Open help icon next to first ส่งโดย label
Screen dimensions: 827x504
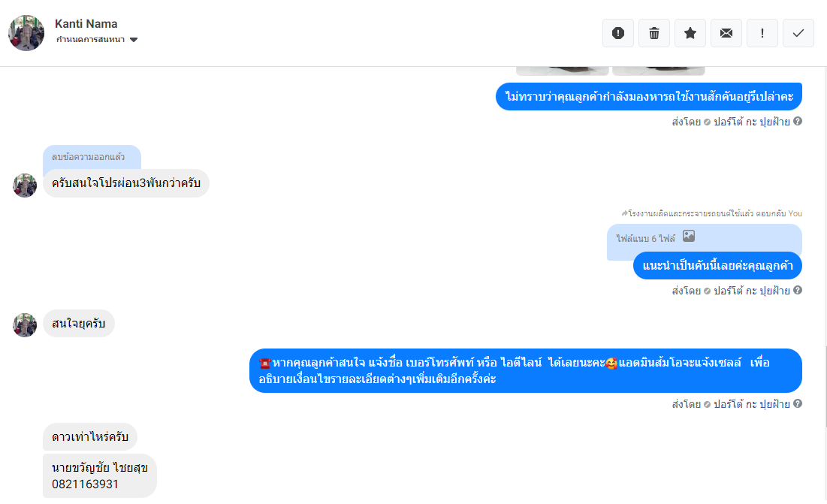[798, 121]
